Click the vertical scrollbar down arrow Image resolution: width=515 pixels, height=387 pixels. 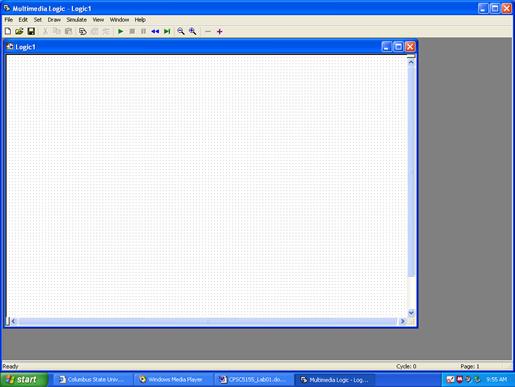[411, 313]
